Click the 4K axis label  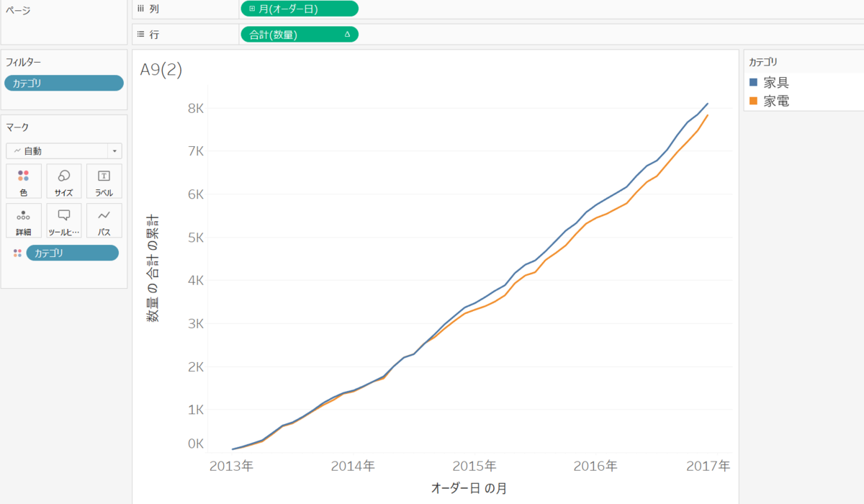(195, 280)
